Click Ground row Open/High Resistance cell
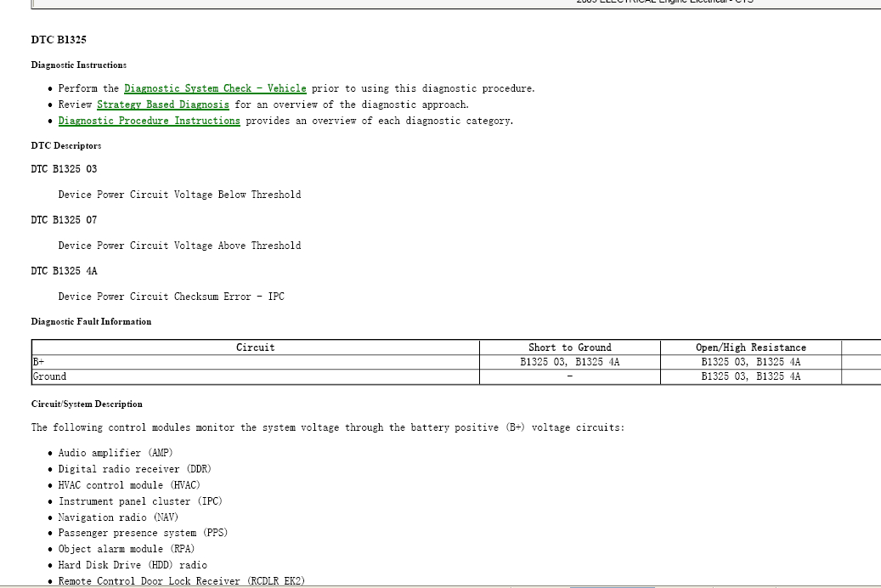The image size is (881, 588). (x=751, y=376)
